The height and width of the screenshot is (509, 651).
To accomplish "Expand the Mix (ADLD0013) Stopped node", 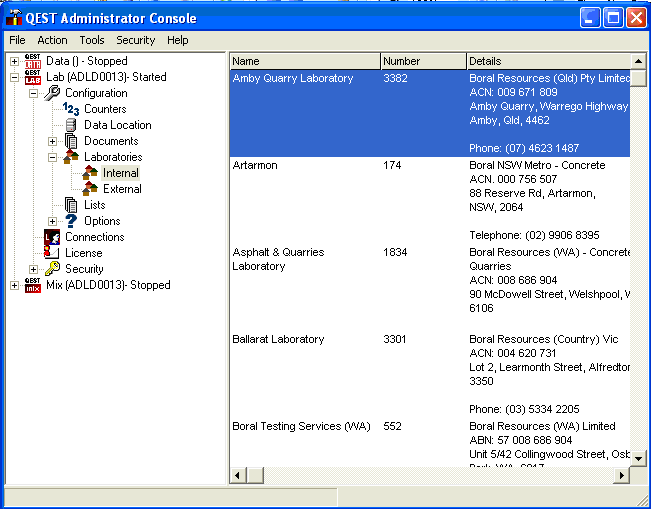I will click(14, 285).
